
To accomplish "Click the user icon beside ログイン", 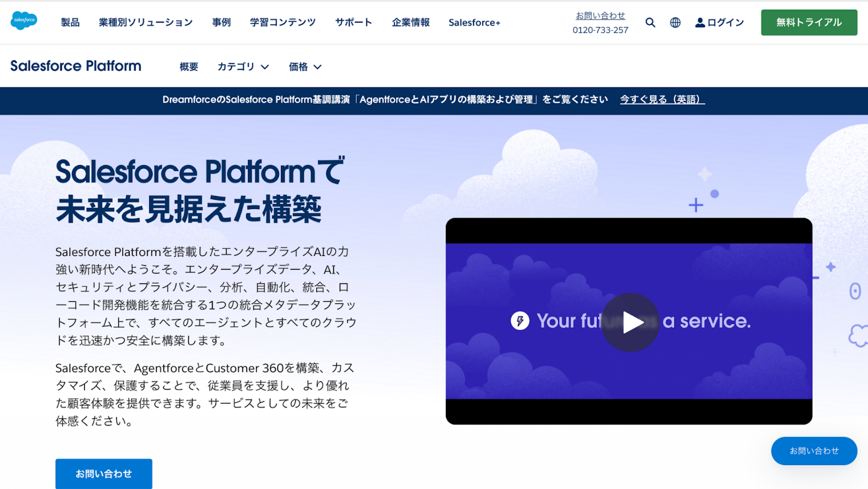I will point(700,22).
